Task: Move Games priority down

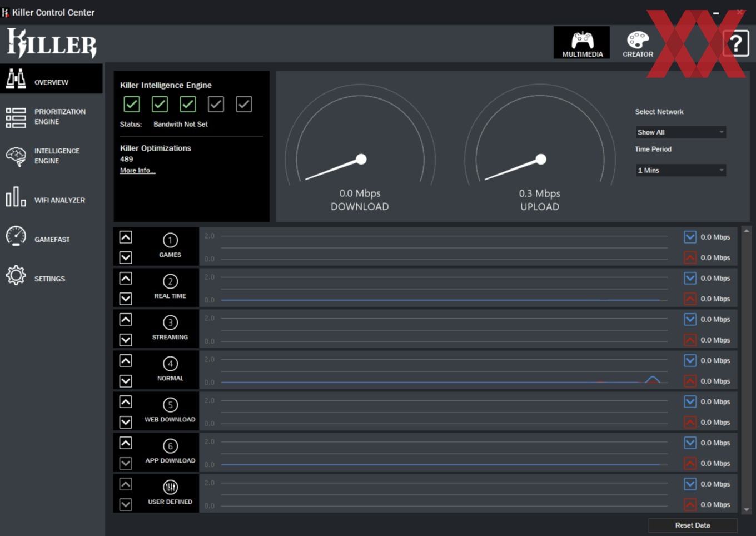Action: coord(126,257)
